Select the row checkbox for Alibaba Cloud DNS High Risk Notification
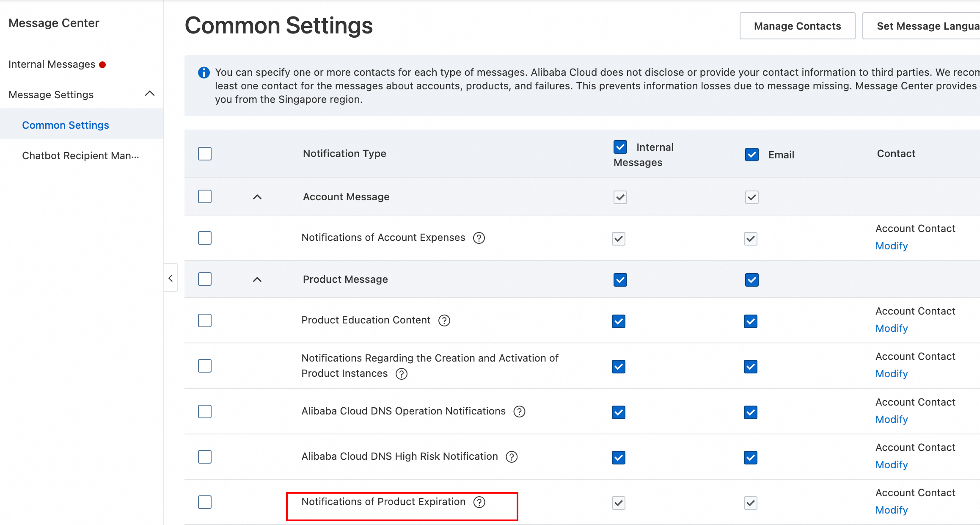The height and width of the screenshot is (525, 980). coord(205,457)
